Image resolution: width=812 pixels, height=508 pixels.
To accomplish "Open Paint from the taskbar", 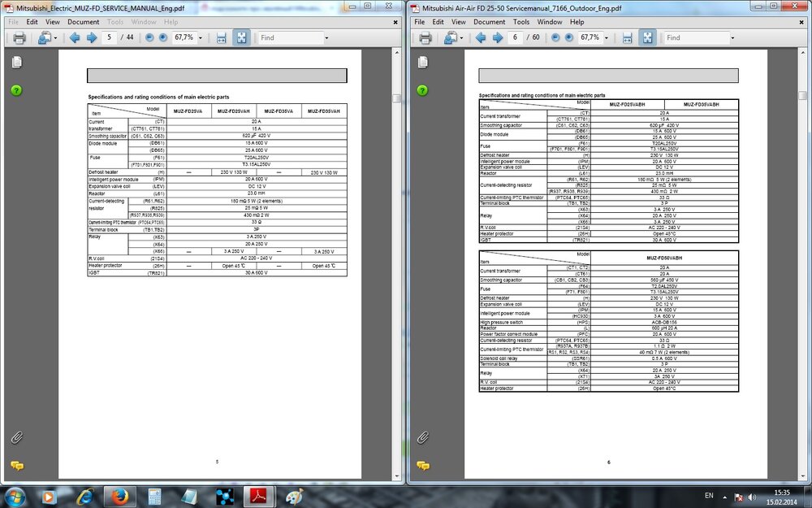I will [x=294, y=497].
